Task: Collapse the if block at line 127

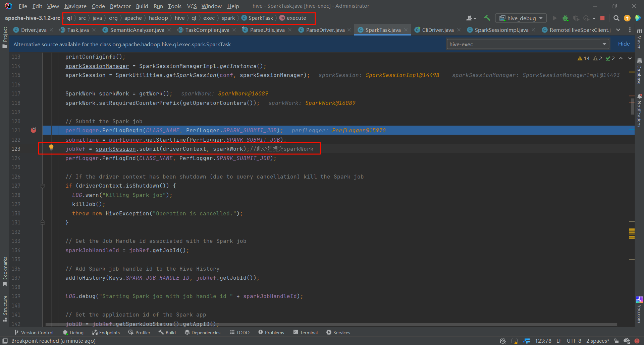Action: pos(43,186)
